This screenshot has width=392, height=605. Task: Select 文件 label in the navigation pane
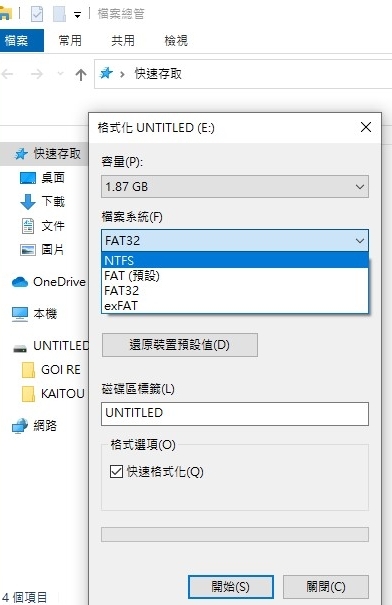click(x=53, y=226)
